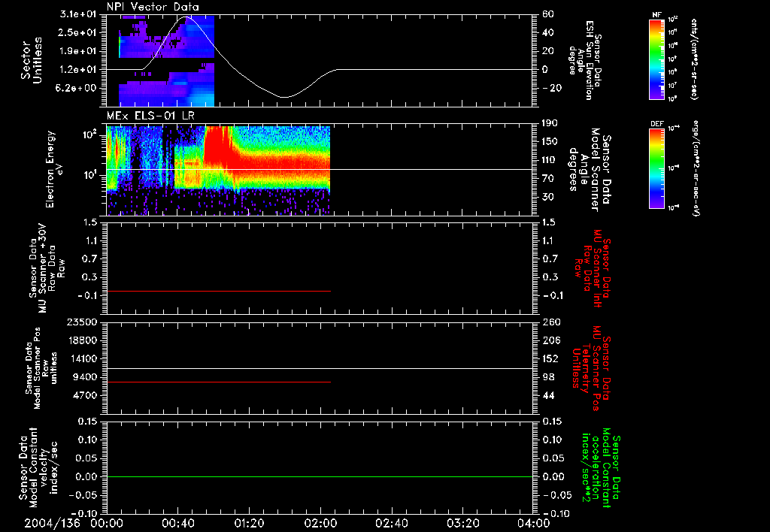
Task: Click the white line in the Scanner Pos panel
Action: [320, 368]
